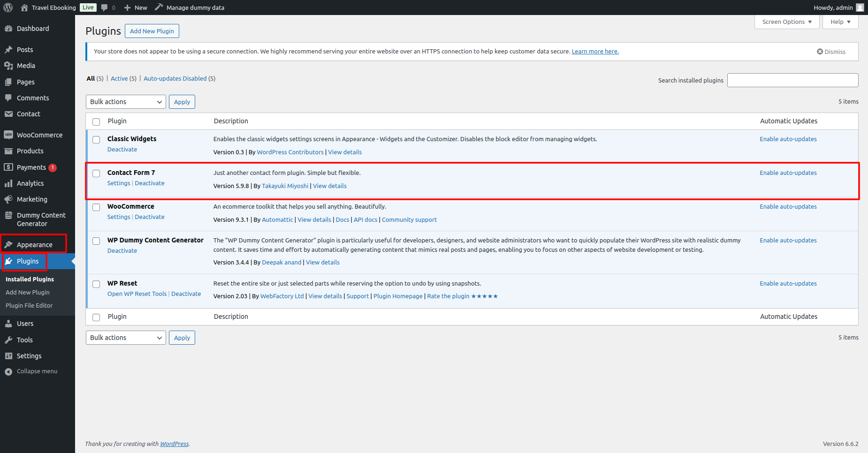Focus the Search installed plugins field

coord(792,80)
